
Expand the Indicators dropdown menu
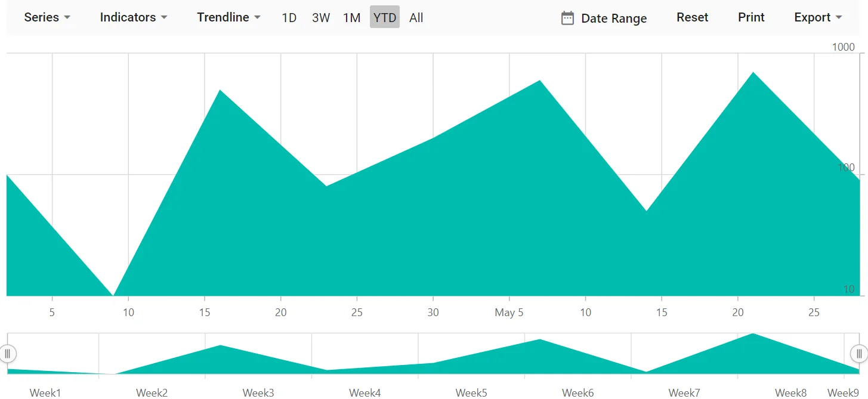(133, 17)
